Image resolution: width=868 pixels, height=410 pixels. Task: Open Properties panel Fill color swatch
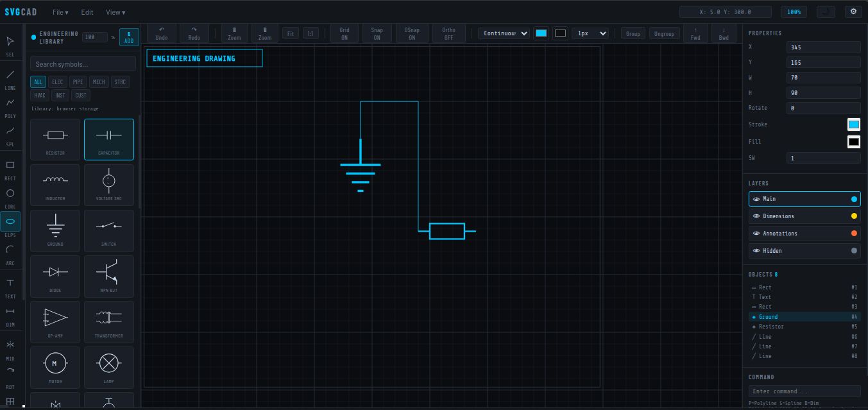[854, 142]
